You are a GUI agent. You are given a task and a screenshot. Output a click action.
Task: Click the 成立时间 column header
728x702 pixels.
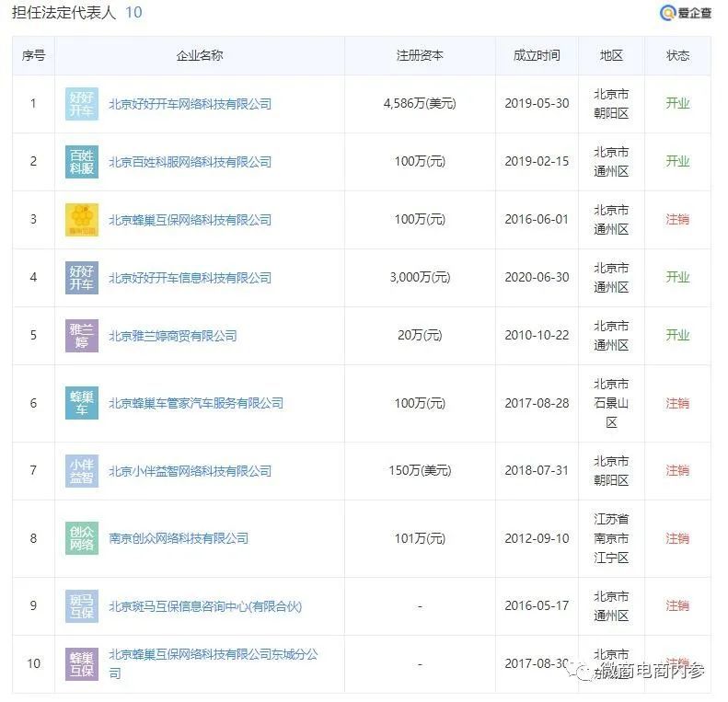pyautogui.click(x=537, y=56)
